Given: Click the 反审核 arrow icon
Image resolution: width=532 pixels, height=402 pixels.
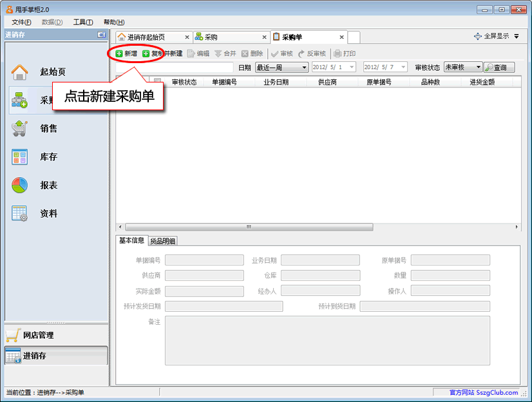Looking at the screenshot, I should (x=301, y=53).
